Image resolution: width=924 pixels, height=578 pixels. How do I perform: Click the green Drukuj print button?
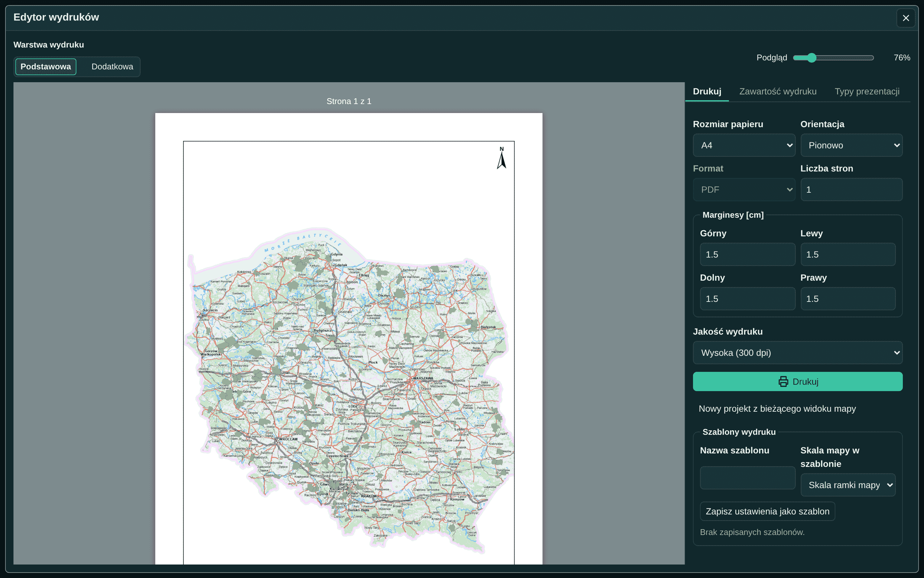click(x=798, y=381)
